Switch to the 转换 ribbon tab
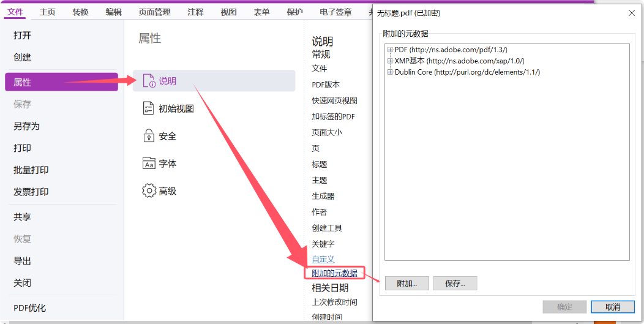 80,12
